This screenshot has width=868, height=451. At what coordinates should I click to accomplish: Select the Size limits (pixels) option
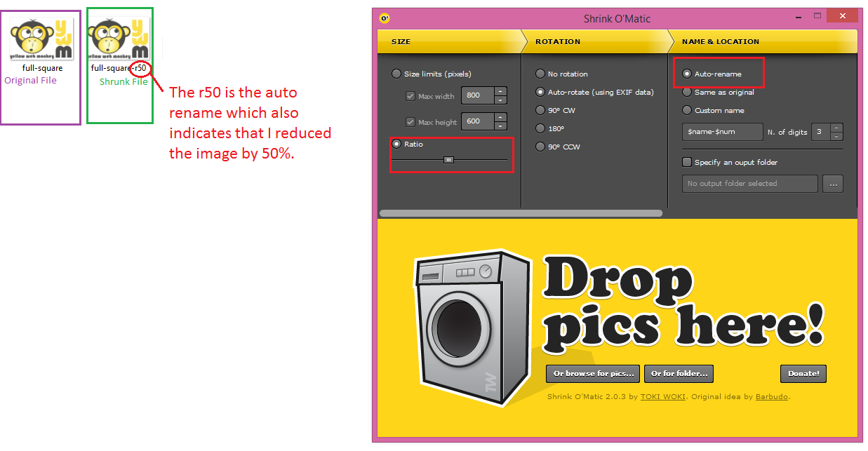396,74
